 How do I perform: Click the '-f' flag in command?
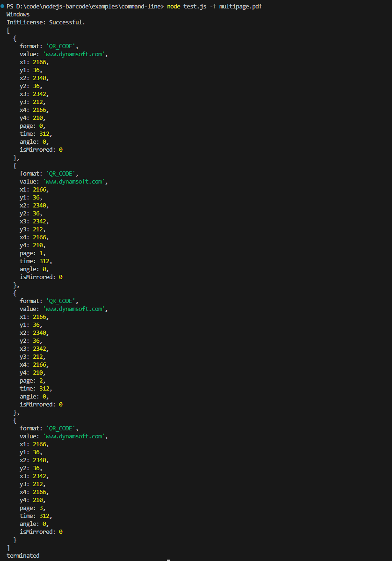tap(213, 6)
